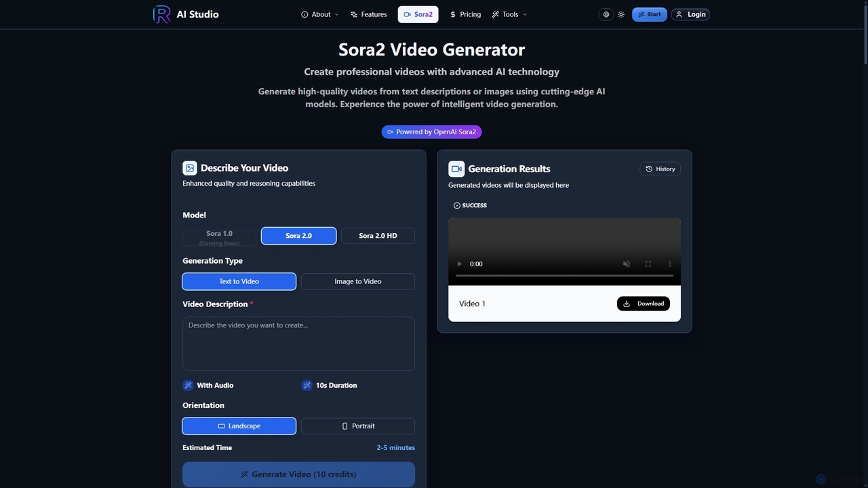
Task: Click the AI Studio logo icon
Action: pyautogui.click(x=161, y=14)
